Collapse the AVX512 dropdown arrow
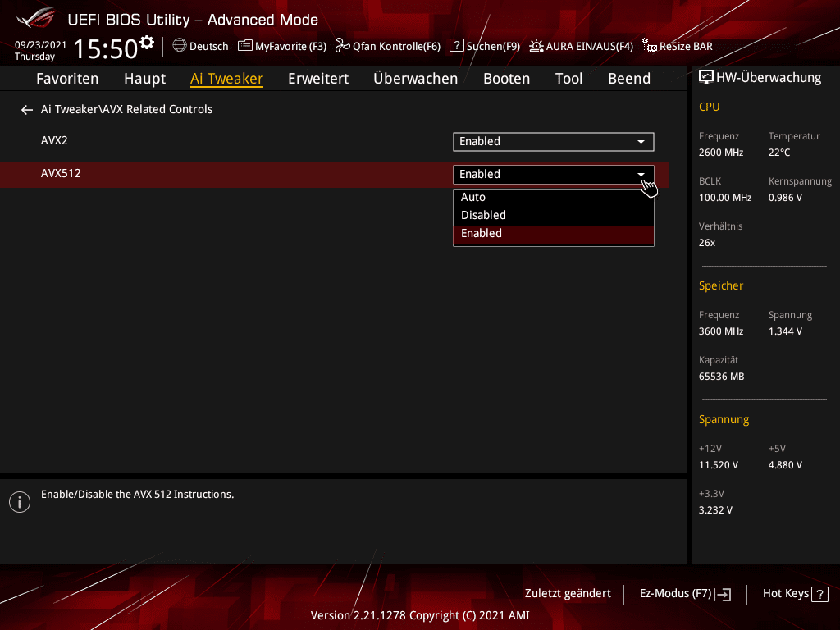840x630 pixels. pyautogui.click(x=641, y=175)
